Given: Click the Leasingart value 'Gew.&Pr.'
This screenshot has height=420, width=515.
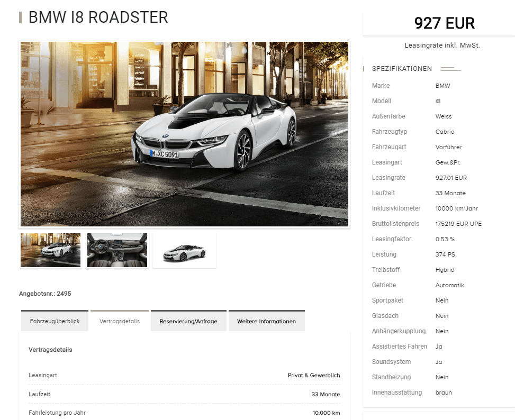Looking at the screenshot, I should (448, 162).
